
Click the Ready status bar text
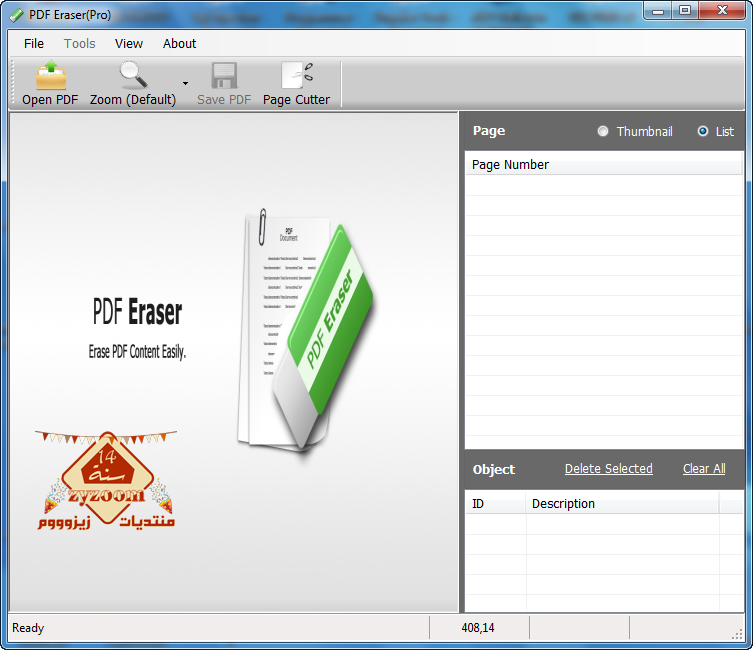28,628
